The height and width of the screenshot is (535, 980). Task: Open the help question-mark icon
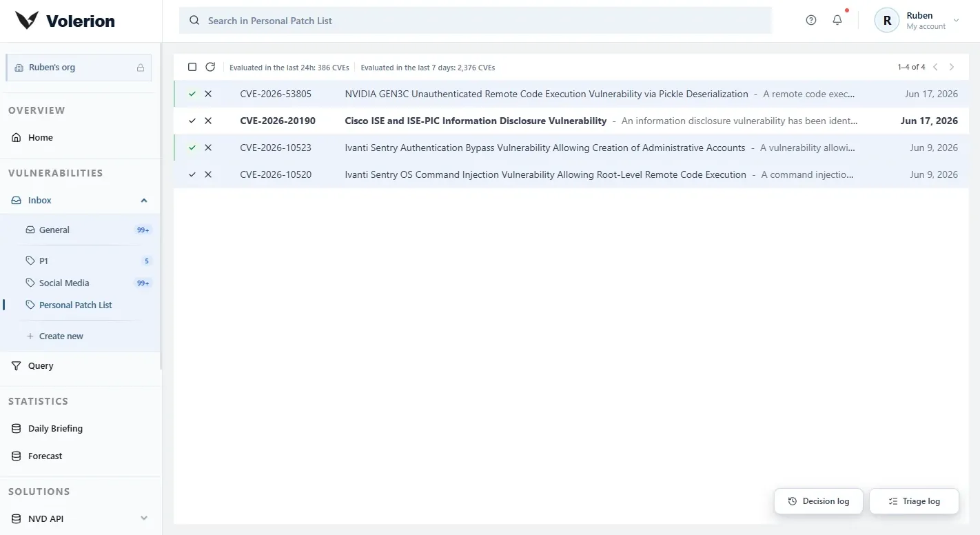(811, 20)
